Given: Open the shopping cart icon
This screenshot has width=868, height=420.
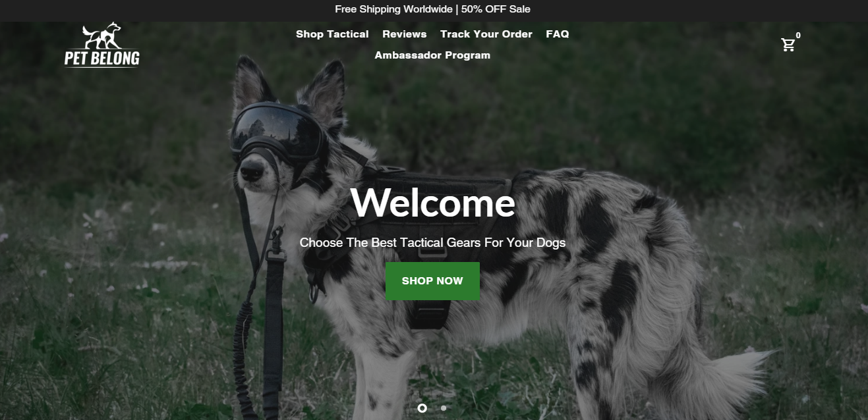Looking at the screenshot, I should click(788, 45).
